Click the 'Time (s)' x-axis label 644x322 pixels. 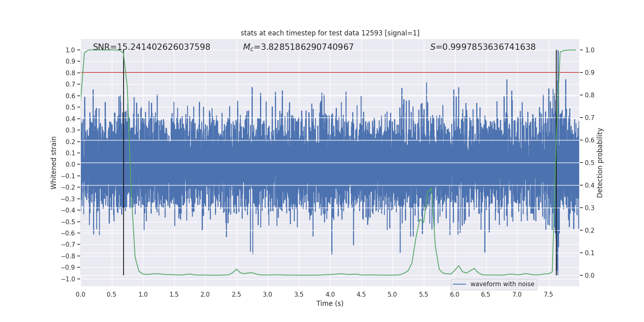pos(330,303)
